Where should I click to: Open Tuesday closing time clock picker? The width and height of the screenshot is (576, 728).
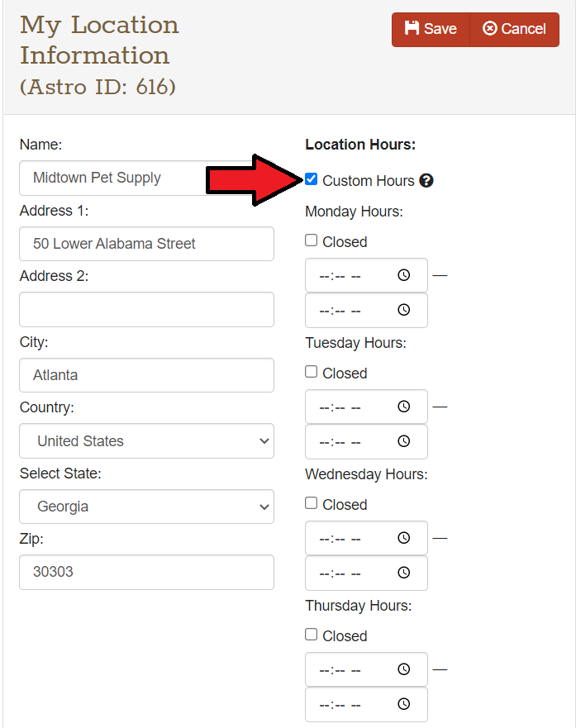(x=403, y=442)
